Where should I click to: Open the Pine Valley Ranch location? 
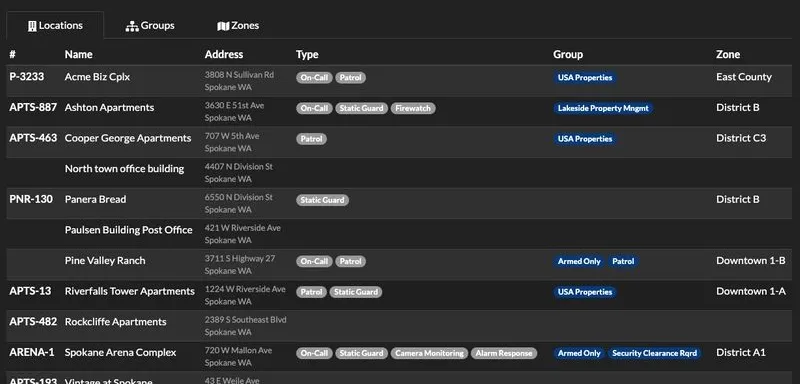click(x=105, y=261)
